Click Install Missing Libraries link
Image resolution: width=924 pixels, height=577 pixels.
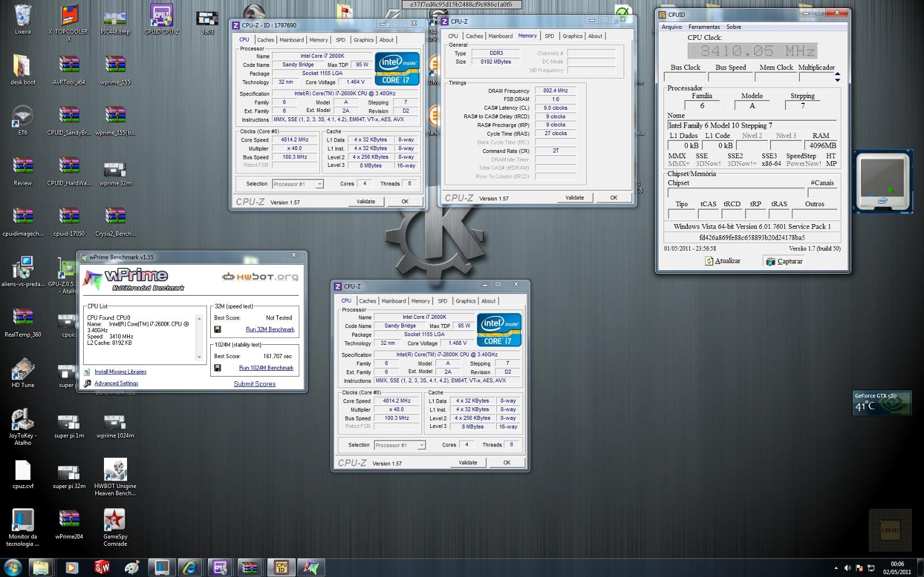(120, 371)
